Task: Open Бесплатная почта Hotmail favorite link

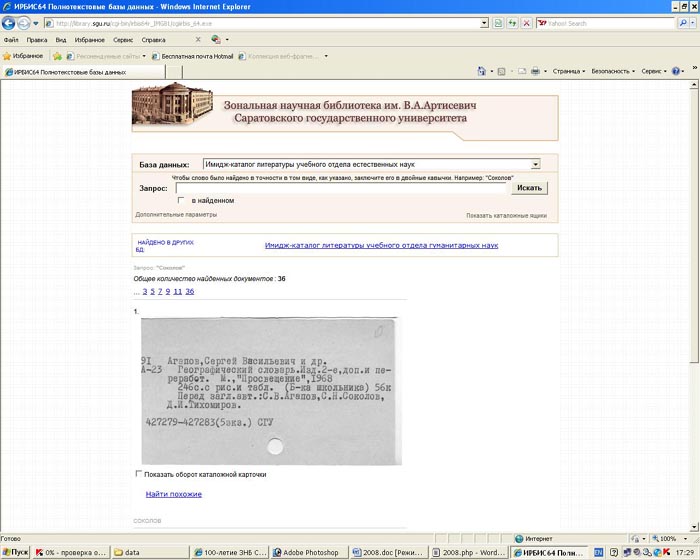Action: click(x=193, y=56)
